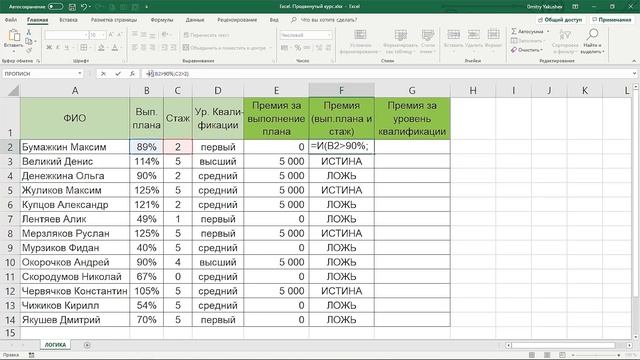Viewport: 640px width, 360px height.
Task: Open Find and Select magnifier icon
Action: coord(593,34)
